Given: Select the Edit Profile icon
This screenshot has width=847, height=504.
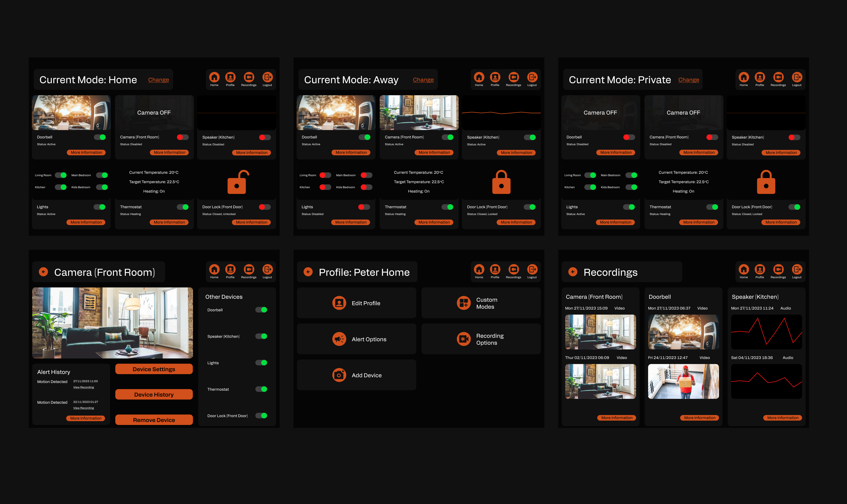Looking at the screenshot, I should pos(339,303).
